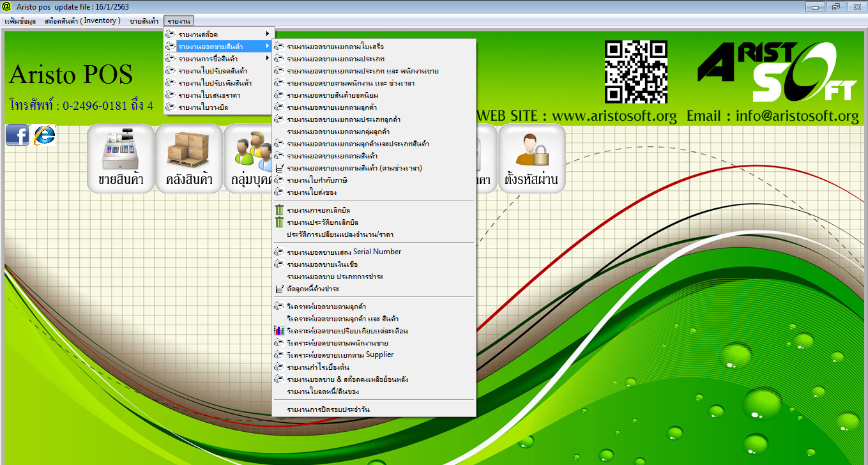868x465 pixels.
Task: Open the ขายสินค้า cash register launcher
Action: click(x=121, y=158)
